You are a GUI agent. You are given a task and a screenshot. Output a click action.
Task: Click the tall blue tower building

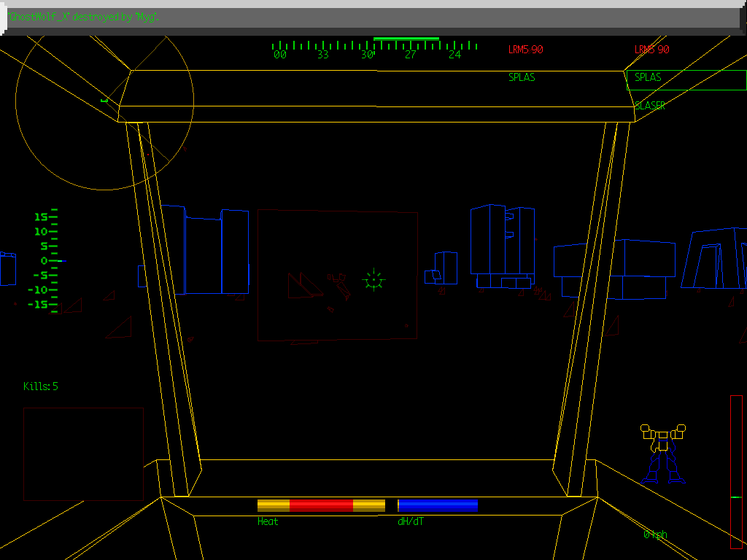coord(502,246)
